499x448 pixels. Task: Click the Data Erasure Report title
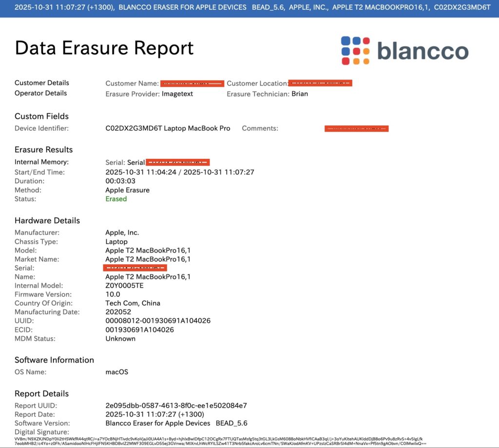click(104, 48)
